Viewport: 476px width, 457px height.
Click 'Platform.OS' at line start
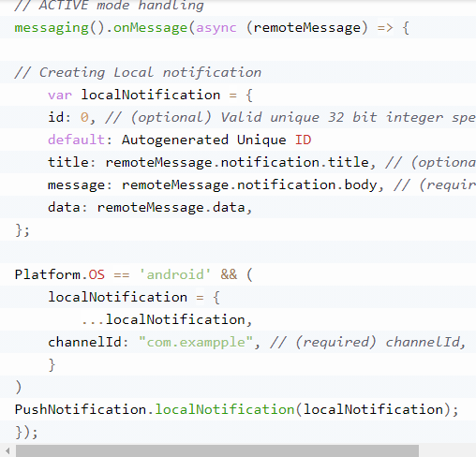click(60, 275)
